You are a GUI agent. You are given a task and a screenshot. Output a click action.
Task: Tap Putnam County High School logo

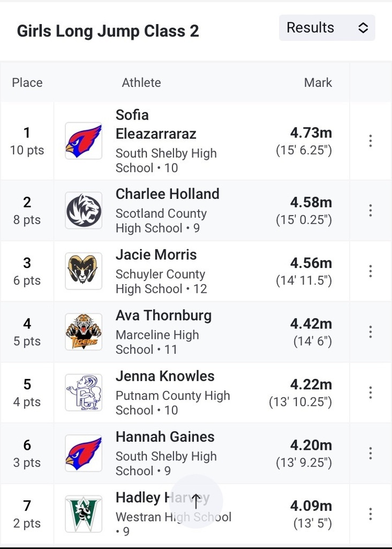click(84, 392)
